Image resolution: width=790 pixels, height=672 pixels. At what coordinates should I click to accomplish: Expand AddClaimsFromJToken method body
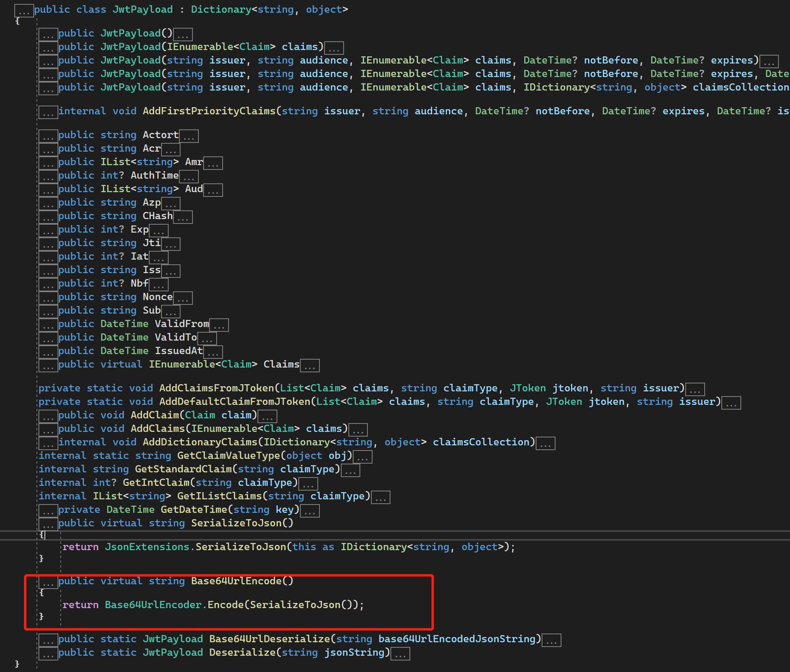click(x=695, y=389)
